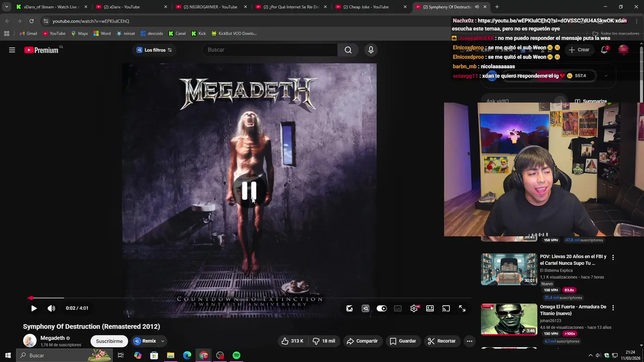Viewport: 644px width, 362px height.
Task: Open the Los filtros vidIQ control
Action: [x=154, y=50]
